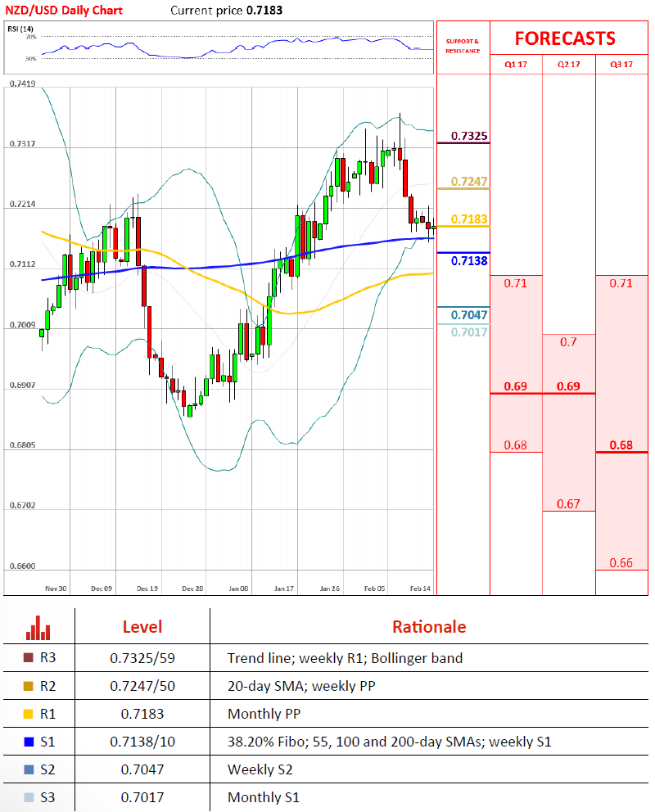This screenshot has width=655, height=812.
Task: Click the red bar chart icon in the table header
Action: pos(38,628)
